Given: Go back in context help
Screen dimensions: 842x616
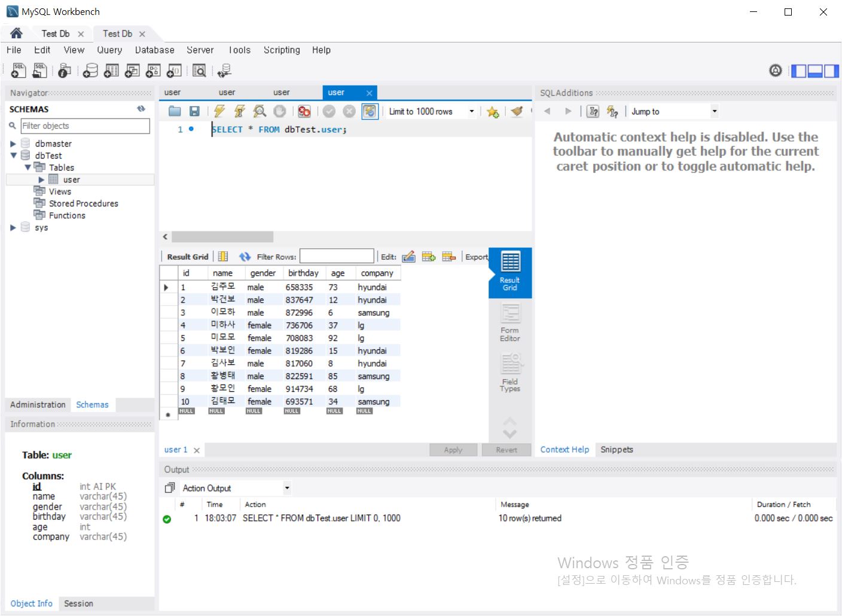Looking at the screenshot, I should pyautogui.click(x=547, y=111).
